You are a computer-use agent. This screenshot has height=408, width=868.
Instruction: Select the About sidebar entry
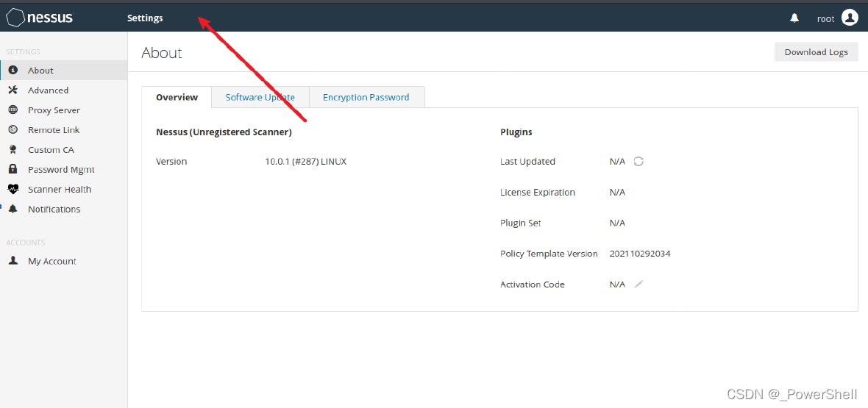[64, 71]
